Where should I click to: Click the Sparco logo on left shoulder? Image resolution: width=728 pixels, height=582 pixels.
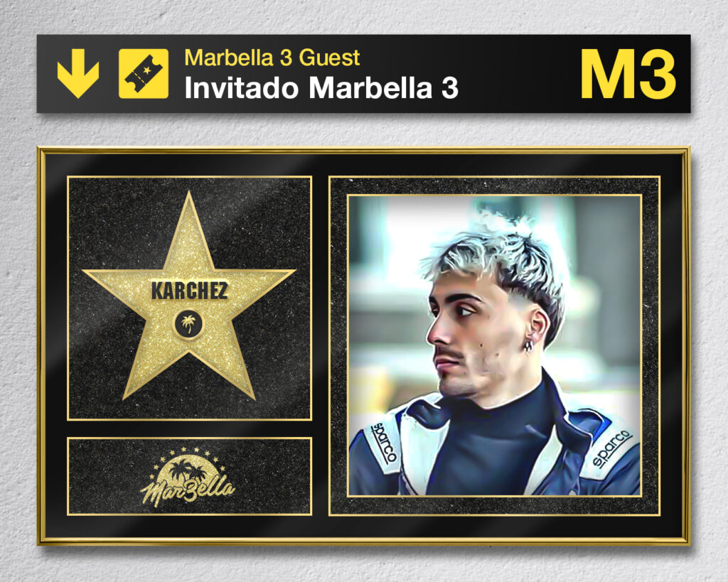385,442
